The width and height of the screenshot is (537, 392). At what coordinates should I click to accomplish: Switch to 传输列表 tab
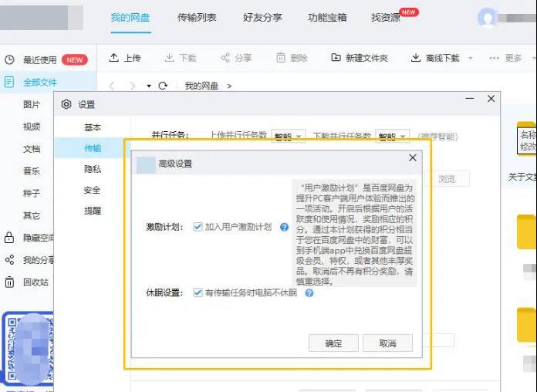click(x=197, y=18)
